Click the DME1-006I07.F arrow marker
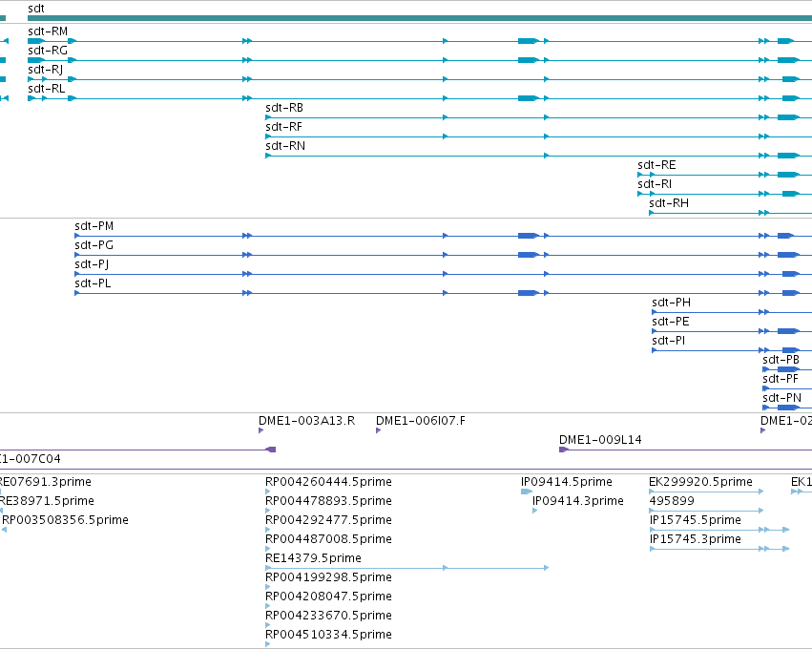The width and height of the screenshot is (812, 649). click(x=379, y=430)
